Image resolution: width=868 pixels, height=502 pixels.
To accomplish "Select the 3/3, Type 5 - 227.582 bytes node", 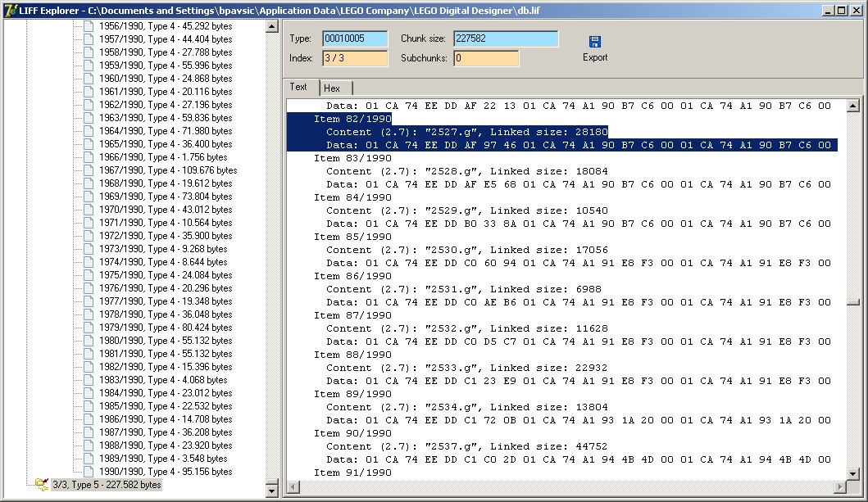I will (107, 485).
